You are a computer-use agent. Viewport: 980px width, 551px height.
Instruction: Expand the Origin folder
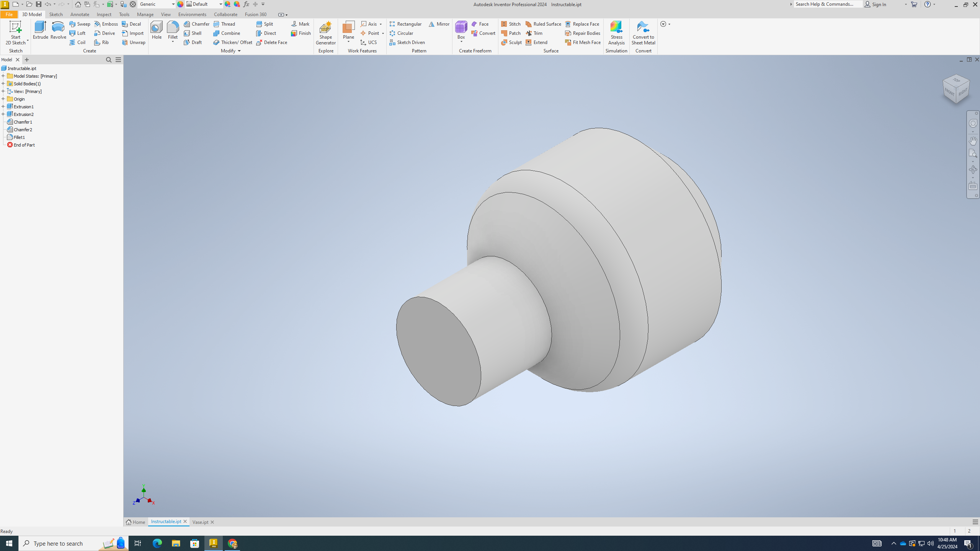pyautogui.click(x=3, y=99)
